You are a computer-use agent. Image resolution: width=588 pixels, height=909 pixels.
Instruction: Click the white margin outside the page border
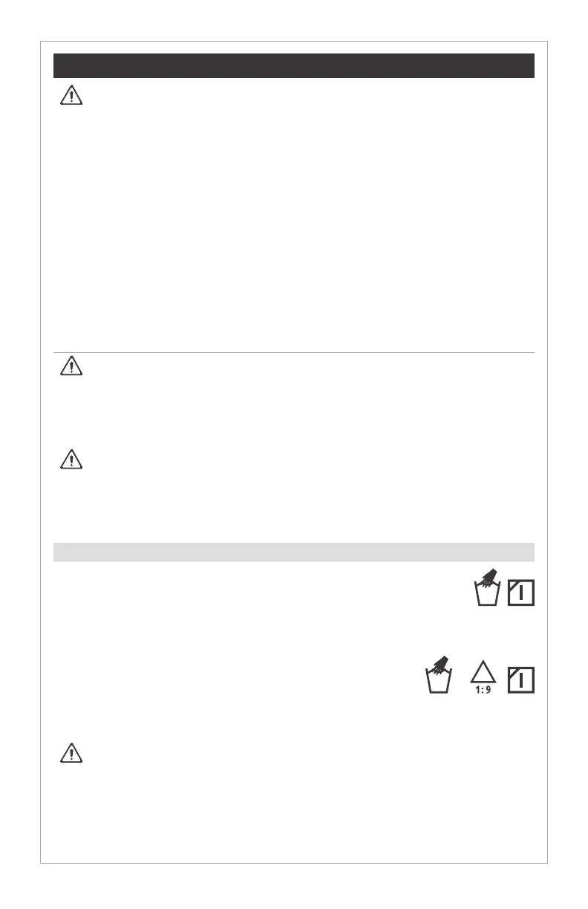[x=19, y=446]
